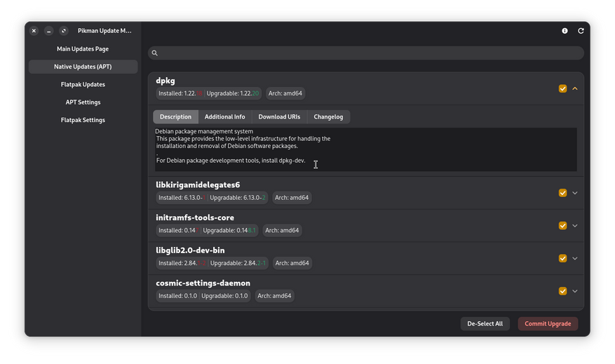Focus the package search field
The width and height of the screenshot is (615, 364).
366,53
